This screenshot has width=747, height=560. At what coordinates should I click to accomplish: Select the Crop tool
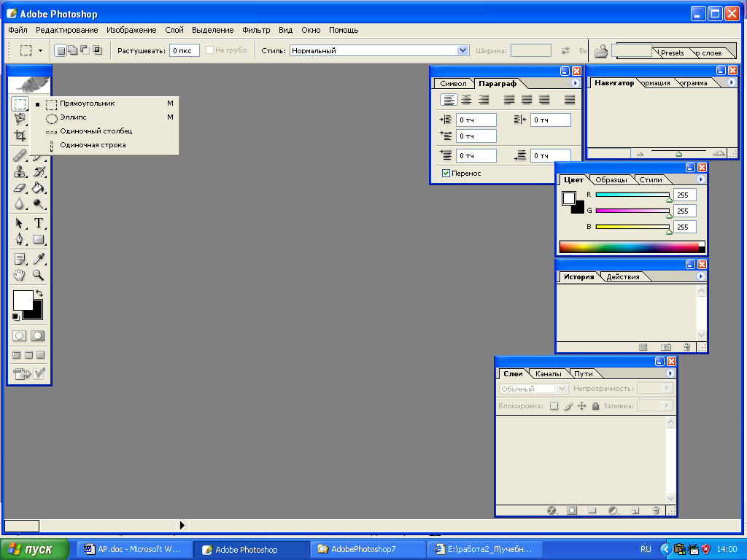(x=20, y=136)
